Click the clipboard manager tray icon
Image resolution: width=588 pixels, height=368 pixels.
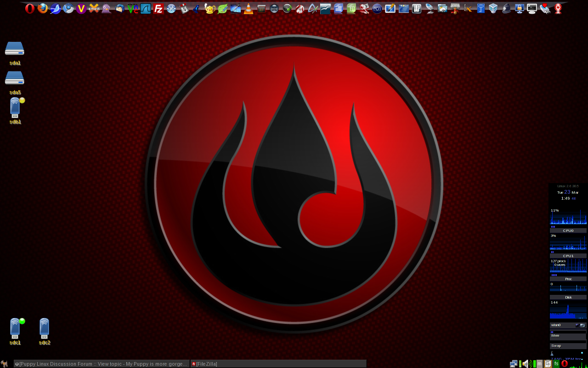(x=548, y=364)
